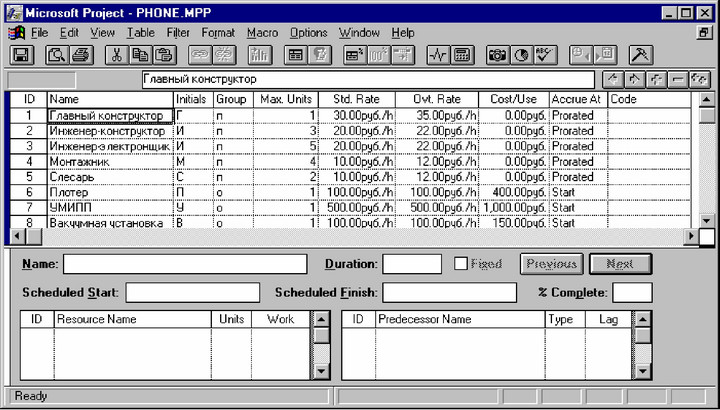Click the resource sheet vertical scroll up arrow
720x410 pixels.
[x=706, y=99]
